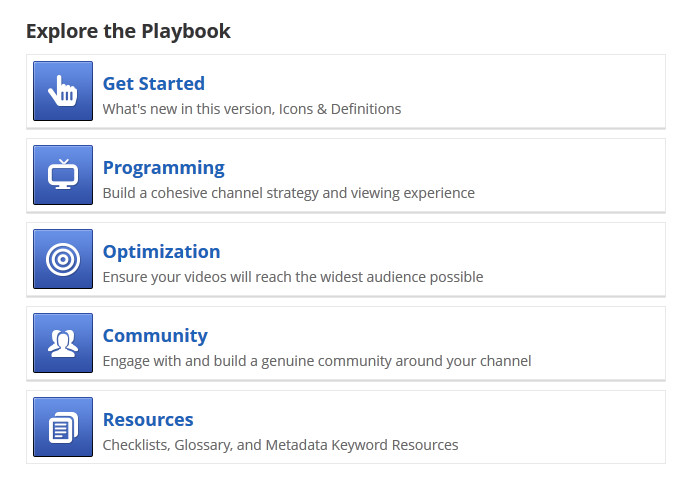
Task: Open the two-people Community icon
Action: [63, 343]
